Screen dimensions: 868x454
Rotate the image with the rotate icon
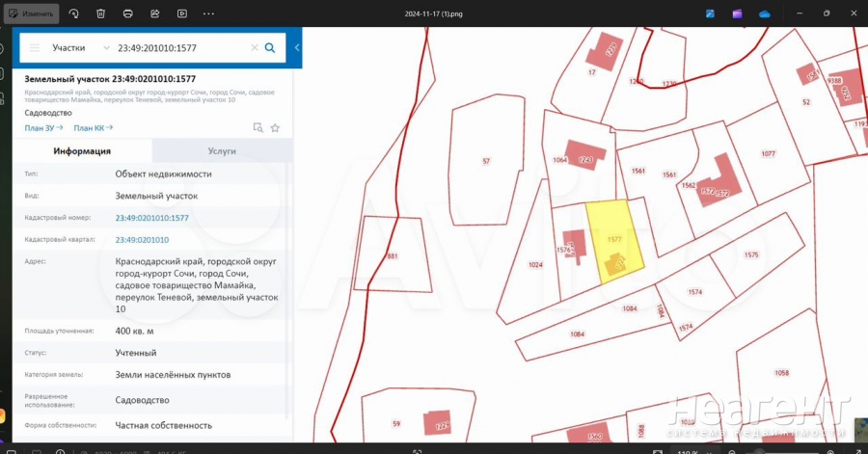click(x=74, y=13)
